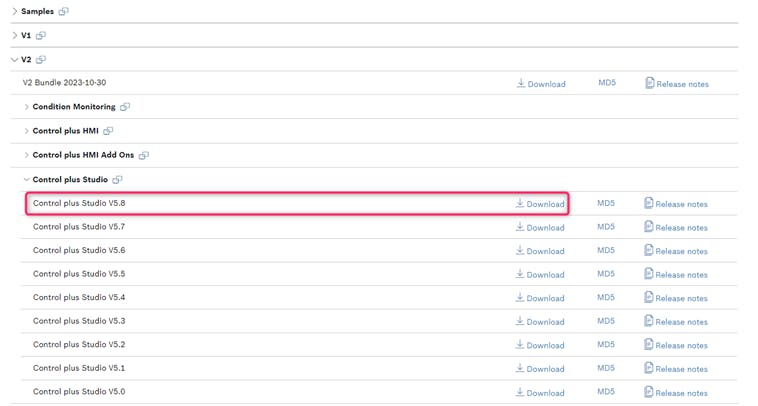758x406 pixels.
Task: Open release notes for Studio V5.5
Action: (676, 274)
